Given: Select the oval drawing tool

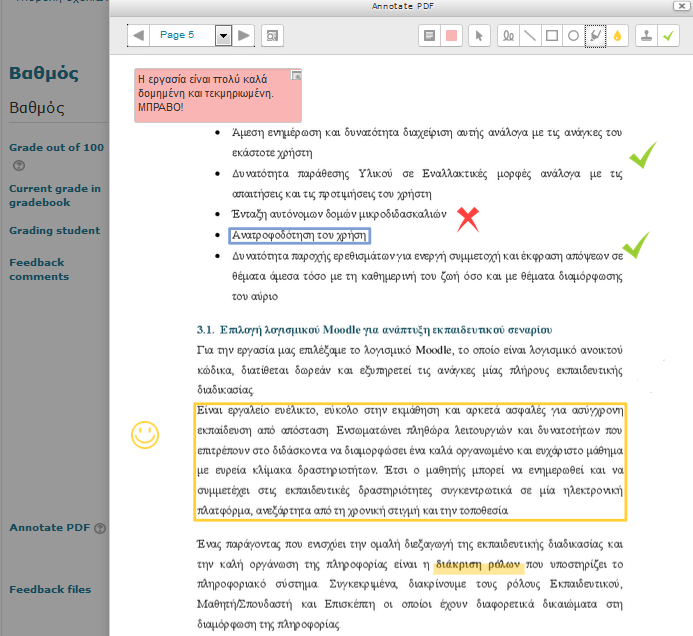Looking at the screenshot, I should [x=573, y=36].
